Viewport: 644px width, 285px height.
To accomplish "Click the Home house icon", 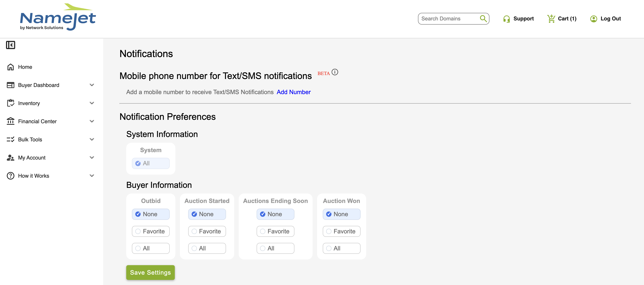I will click(11, 67).
